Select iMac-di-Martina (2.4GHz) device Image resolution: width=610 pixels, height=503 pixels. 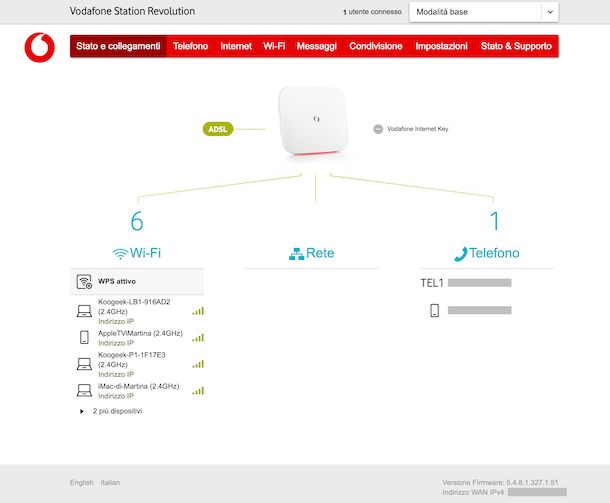click(x=138, y=386)
